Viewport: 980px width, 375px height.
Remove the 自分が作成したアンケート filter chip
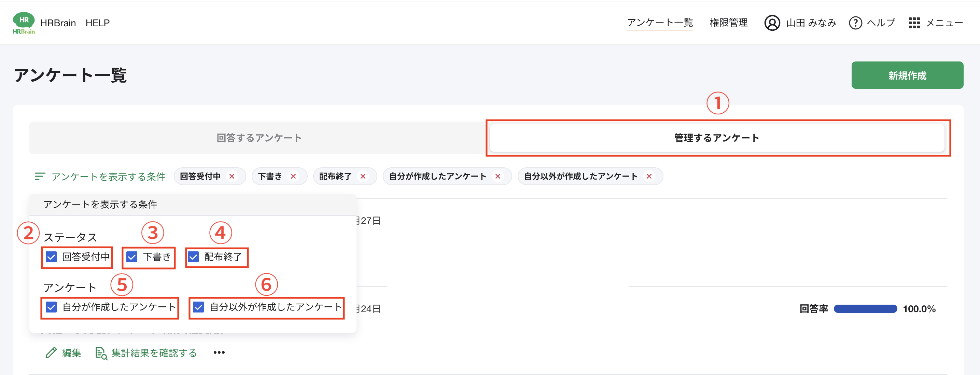tap(498, 176)
